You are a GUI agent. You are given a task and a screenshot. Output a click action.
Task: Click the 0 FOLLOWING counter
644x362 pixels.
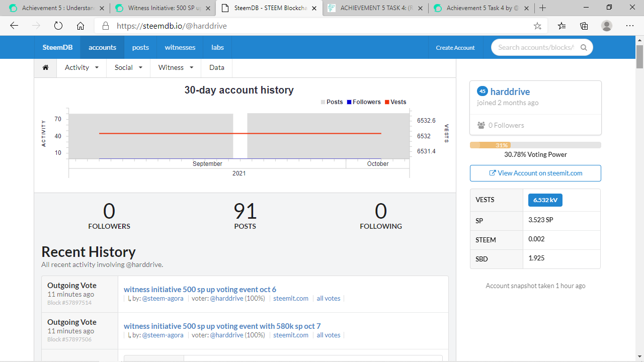pos(381,216)
